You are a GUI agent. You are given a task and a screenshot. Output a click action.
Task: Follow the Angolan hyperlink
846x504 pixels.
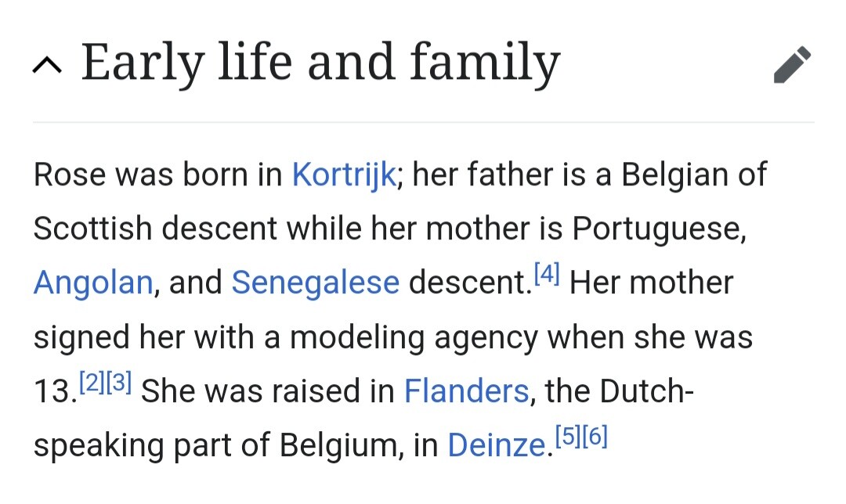(x=92, y=283)
